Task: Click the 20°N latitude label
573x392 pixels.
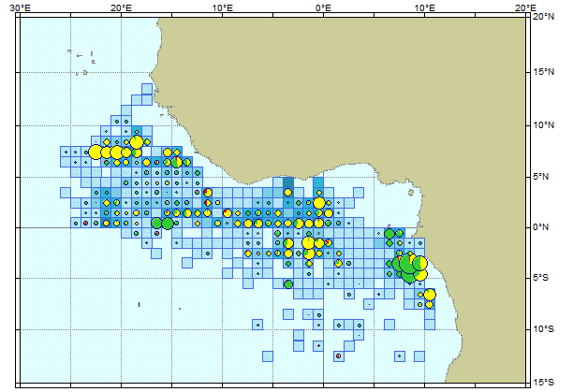Action: point(544,17)
